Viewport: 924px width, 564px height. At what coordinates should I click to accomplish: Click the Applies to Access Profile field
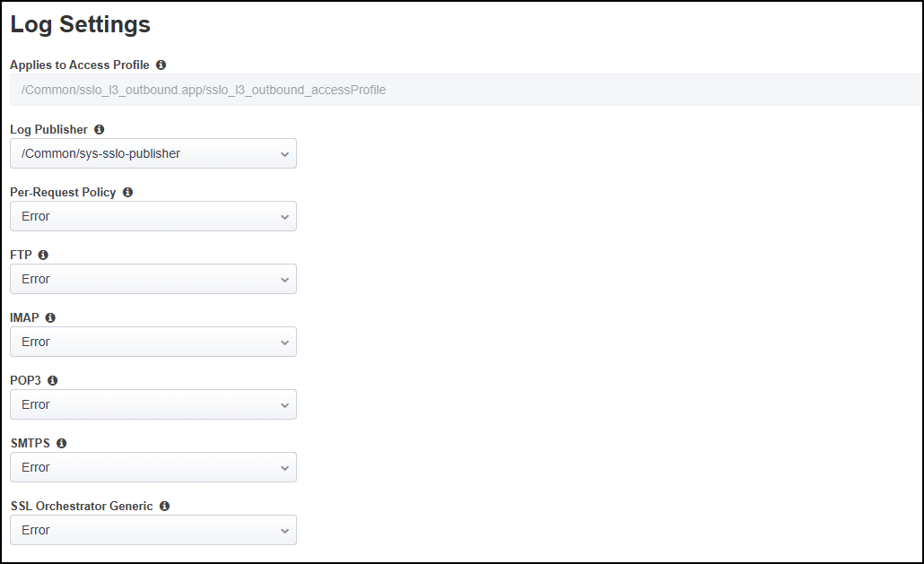click(466, 90)
